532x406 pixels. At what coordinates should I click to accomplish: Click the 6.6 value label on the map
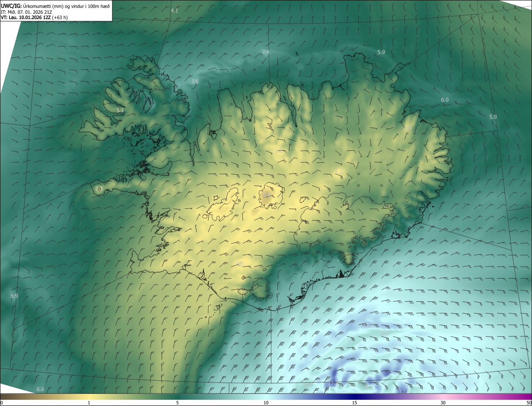point(40,389)
